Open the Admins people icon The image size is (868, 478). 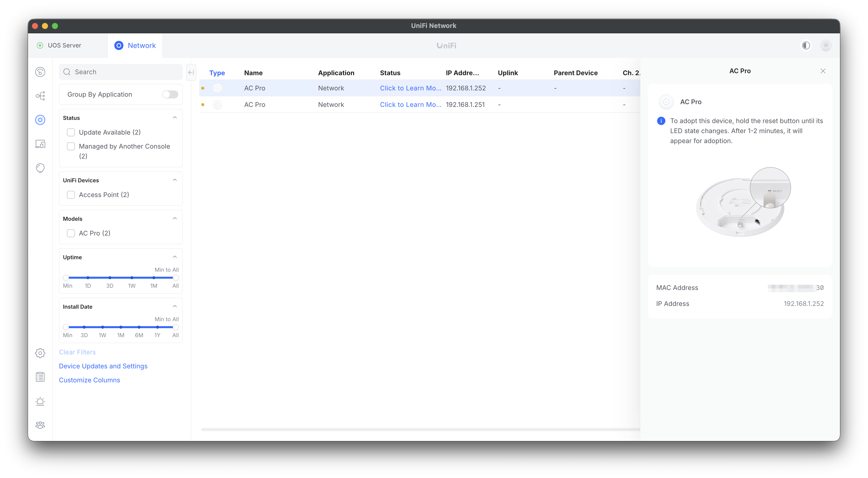tap(40, 425)
